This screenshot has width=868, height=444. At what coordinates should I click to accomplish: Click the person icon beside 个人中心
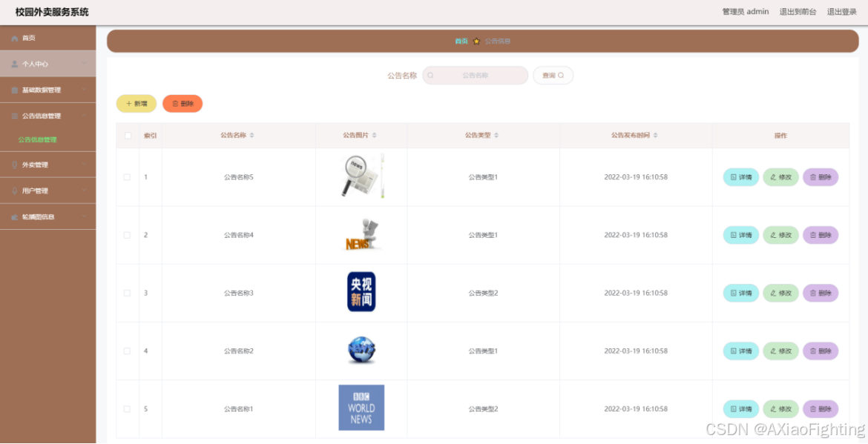(x=14, y=64)
